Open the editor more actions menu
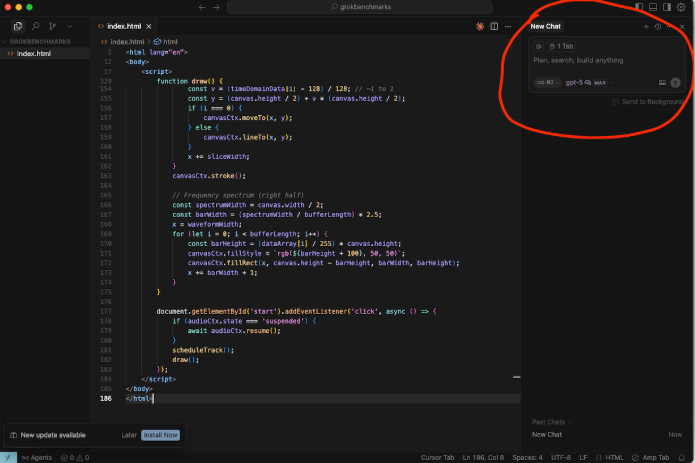The image size is (695, 463). [x=508, y=27]
